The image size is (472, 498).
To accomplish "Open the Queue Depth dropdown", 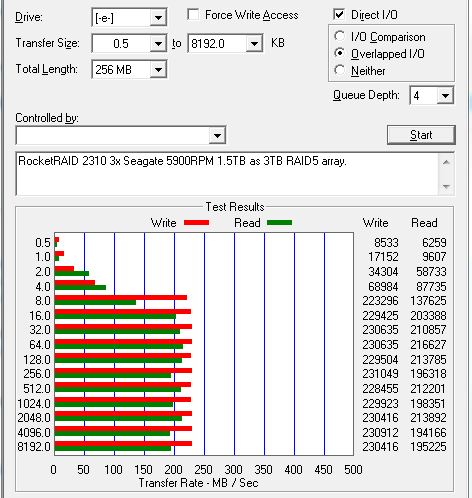I will [x=445, y=96].
